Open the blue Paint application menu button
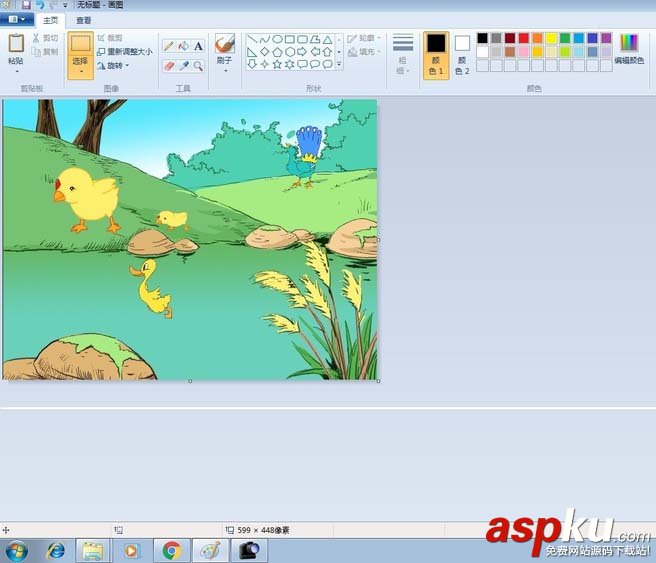 click(x=17, y=19)
